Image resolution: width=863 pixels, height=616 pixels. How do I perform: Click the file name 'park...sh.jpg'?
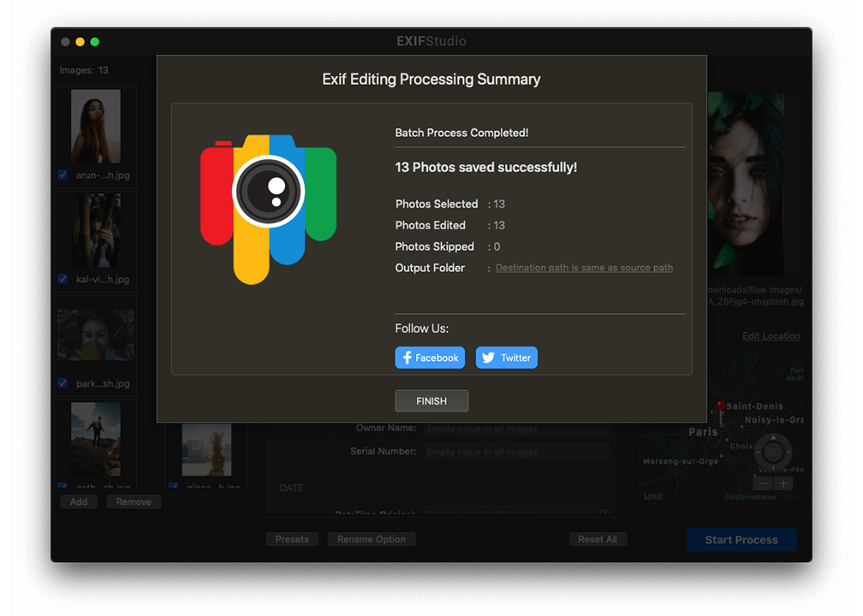[103, 383]
